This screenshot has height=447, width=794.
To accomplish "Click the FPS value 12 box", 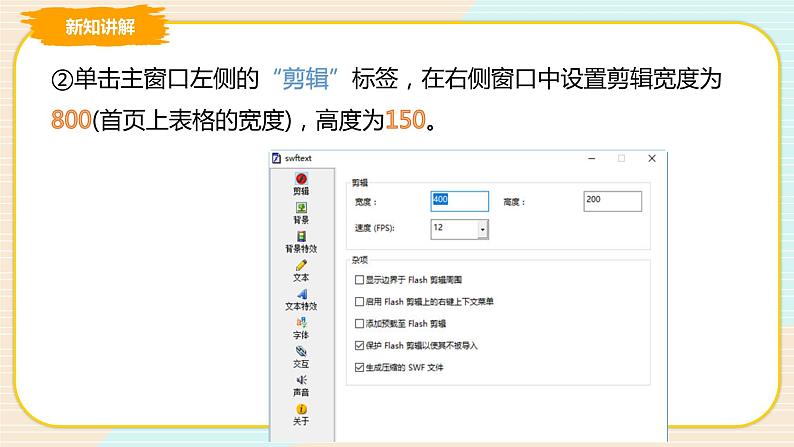I will [455, 229].
